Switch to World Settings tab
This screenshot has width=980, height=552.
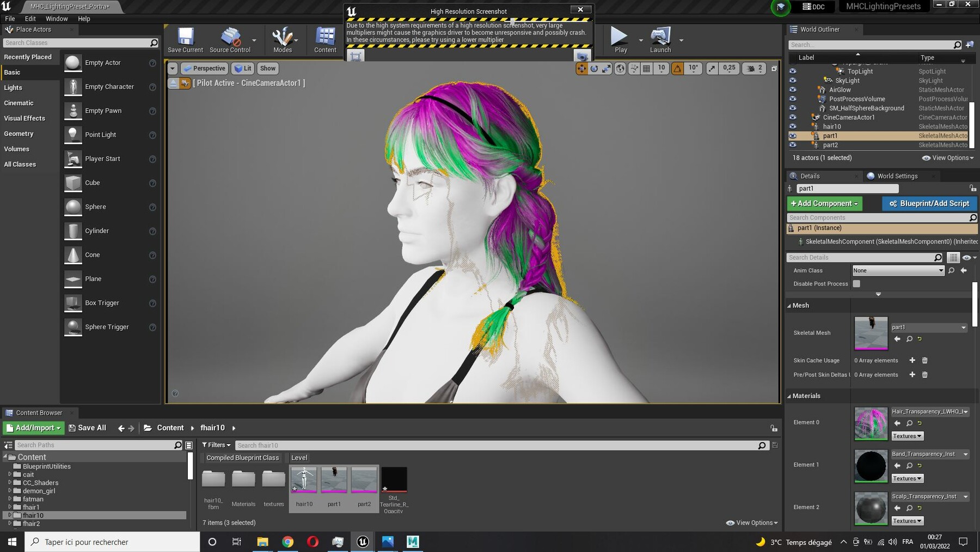[897, 176]
